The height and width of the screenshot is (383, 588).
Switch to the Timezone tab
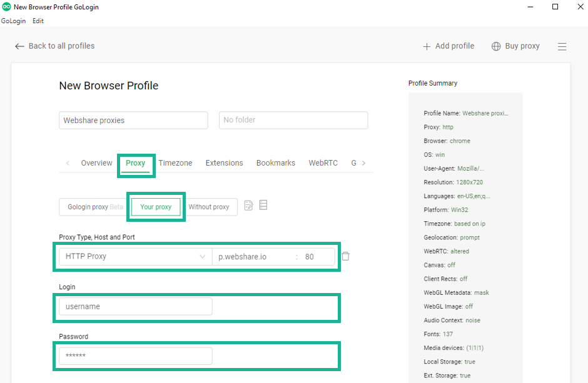[175, 162]
